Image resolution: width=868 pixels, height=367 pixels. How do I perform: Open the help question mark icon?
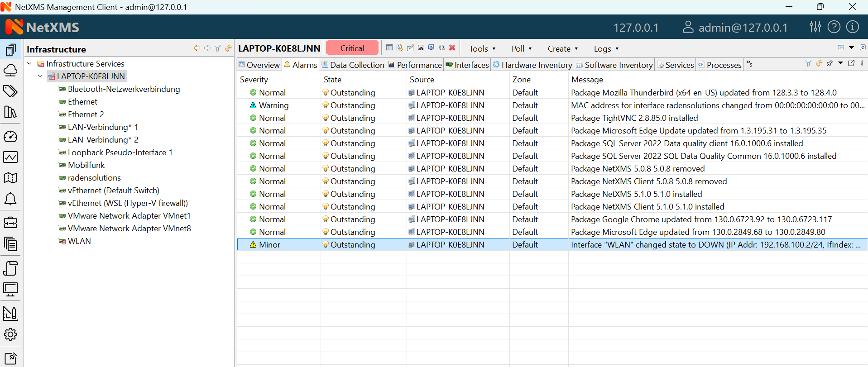tap(834, 27)
